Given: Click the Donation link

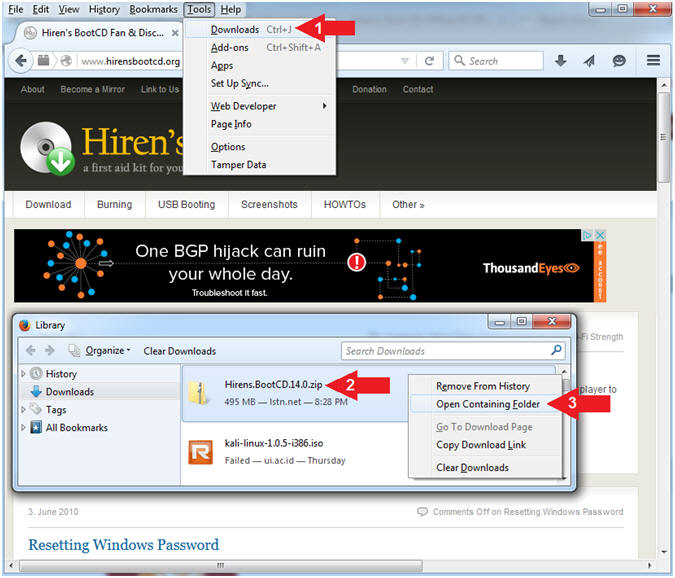Looking at the screenshot, I should [x=369, y=89].
